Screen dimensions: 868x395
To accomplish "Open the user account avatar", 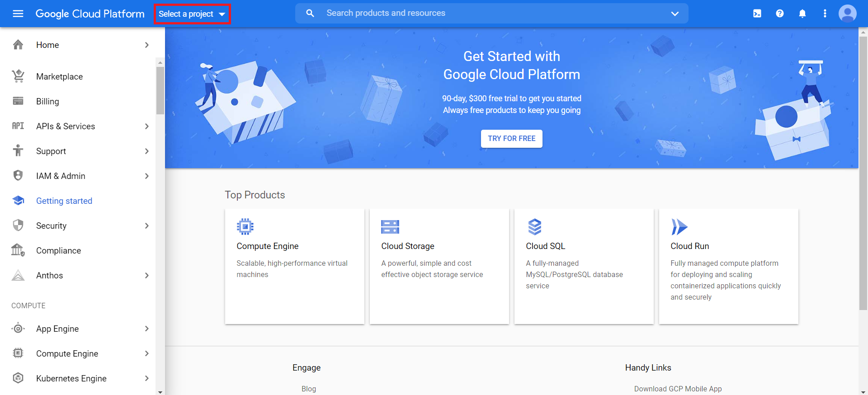I will tap(848, 14).
